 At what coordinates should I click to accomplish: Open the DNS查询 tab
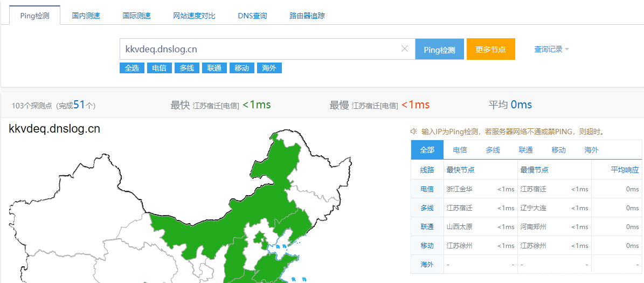[x=252, y=16]
